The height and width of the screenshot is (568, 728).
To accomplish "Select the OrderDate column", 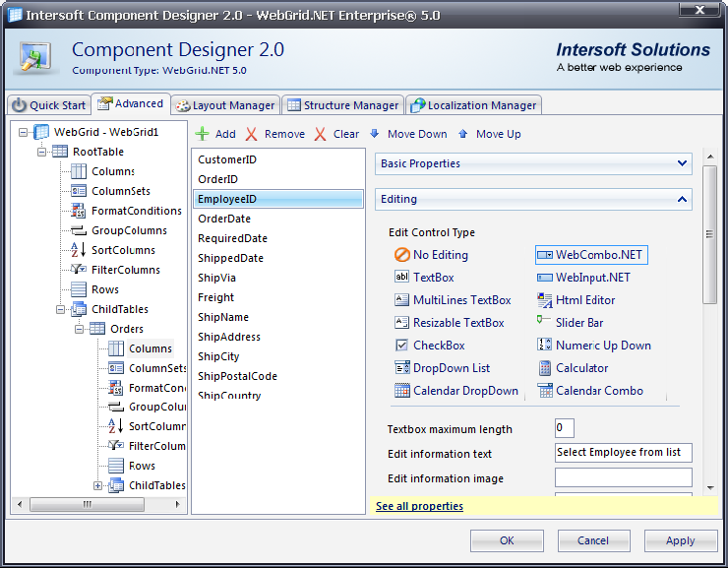I will (x=277, y=219).
